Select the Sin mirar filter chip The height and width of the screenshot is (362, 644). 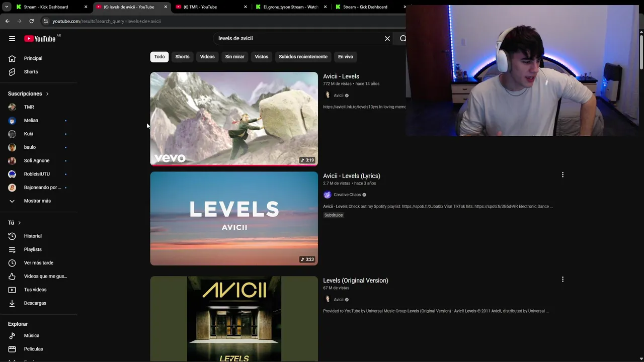[x=234, y=57]
